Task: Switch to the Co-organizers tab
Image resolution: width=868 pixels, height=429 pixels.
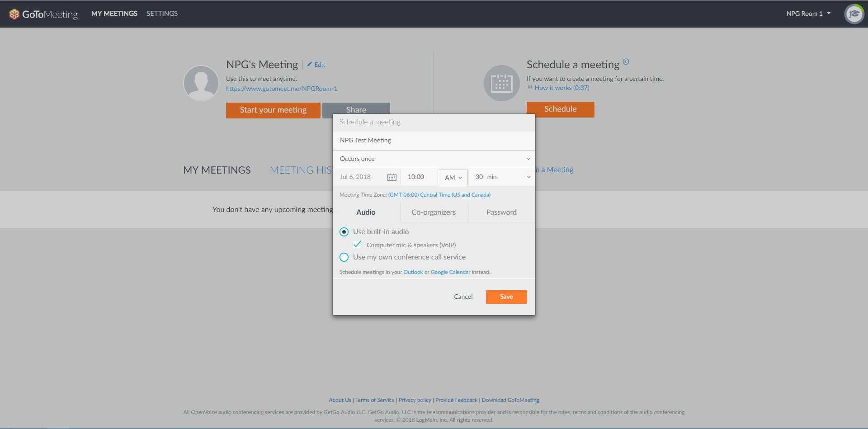Action: pyautogui.click(x=434, y=212)
